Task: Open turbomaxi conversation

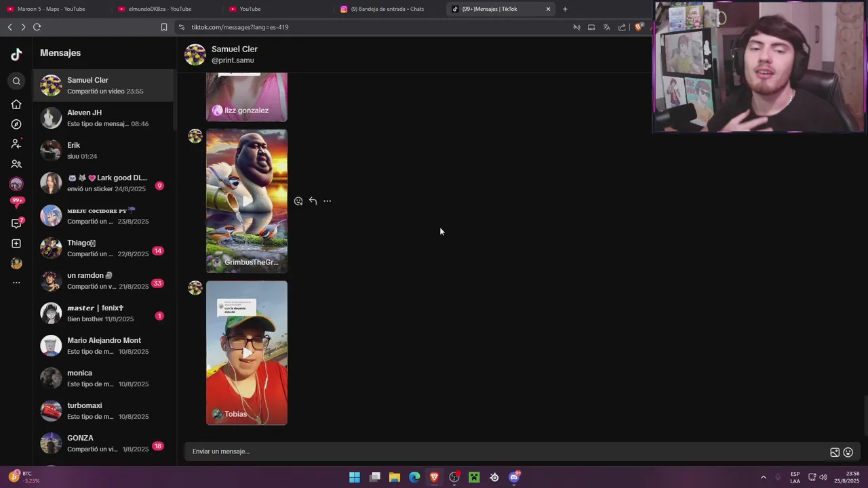Action: pos(103,411)
